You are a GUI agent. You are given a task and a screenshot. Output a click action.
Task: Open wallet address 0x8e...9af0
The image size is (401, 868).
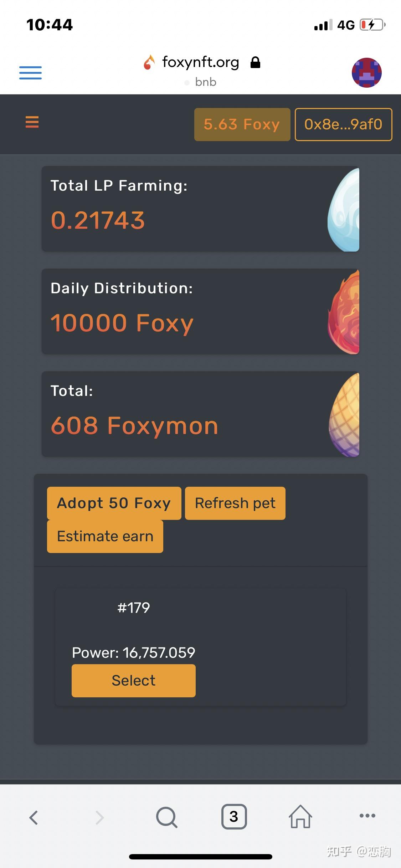tap(343, 124)
